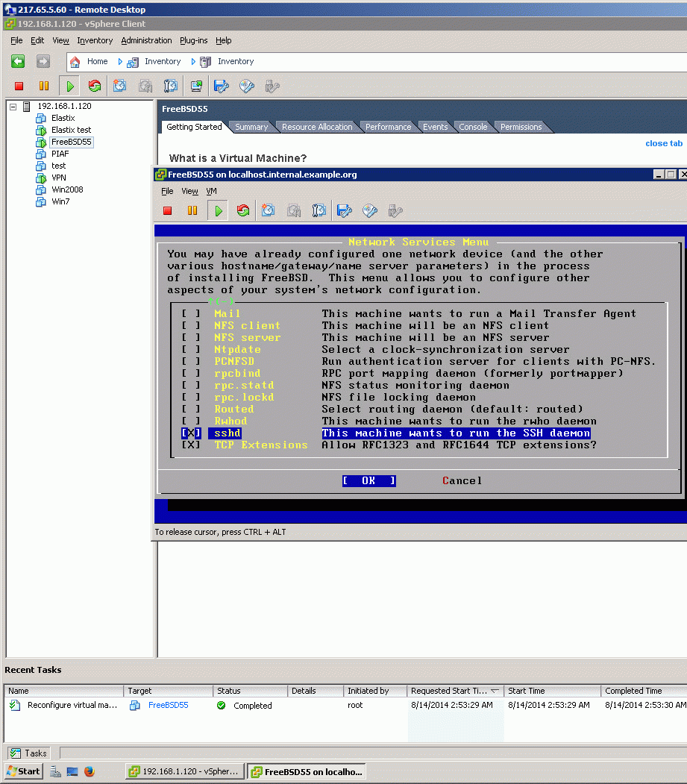Image resolution: width=687 pixels, height=784 pixels.
Task: Click the Launch Console icon in the main toolbar
Action: [196, 86]
